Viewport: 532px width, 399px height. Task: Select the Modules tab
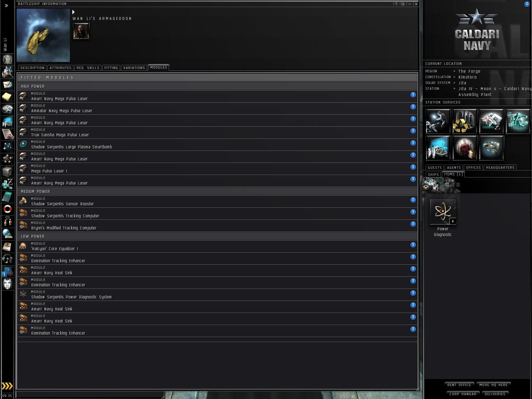tap(159, 67)
